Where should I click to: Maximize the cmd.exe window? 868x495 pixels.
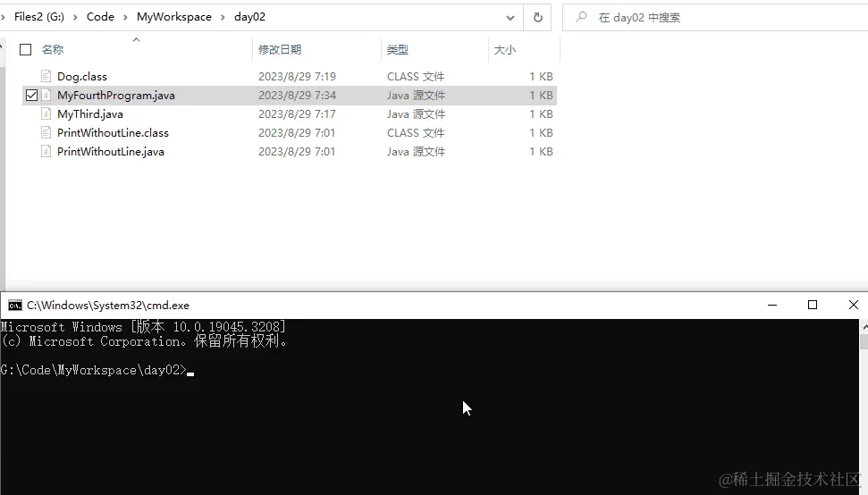click(812, 305)
